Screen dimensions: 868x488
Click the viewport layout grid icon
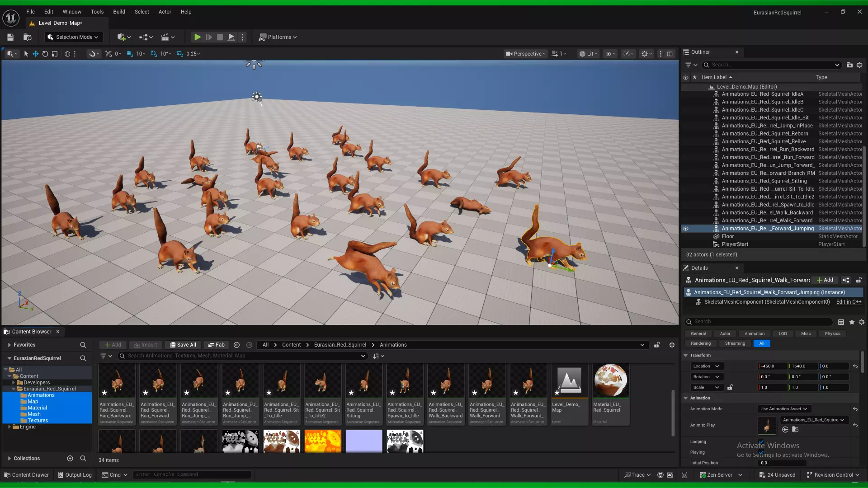pyautogui.click(x=670, y=54)
